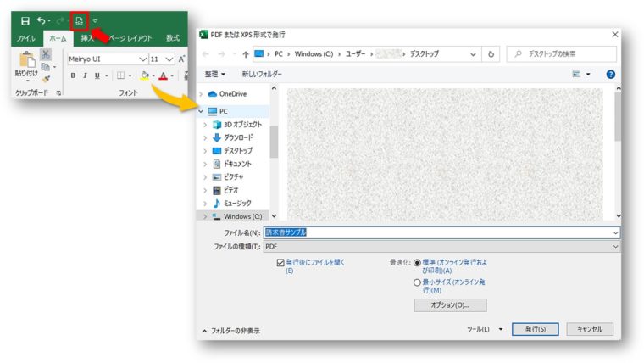Click the Cut scissors icon
Viewport: 644px width, 363px height.
(46, 53)
